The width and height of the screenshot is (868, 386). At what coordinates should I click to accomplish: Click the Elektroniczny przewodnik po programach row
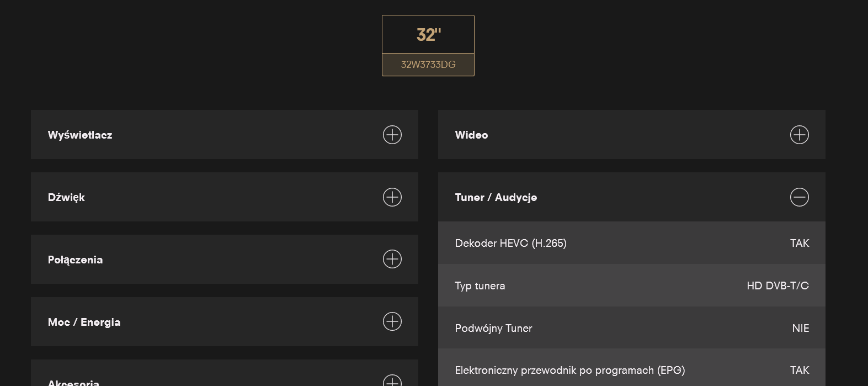click(632, 368)
